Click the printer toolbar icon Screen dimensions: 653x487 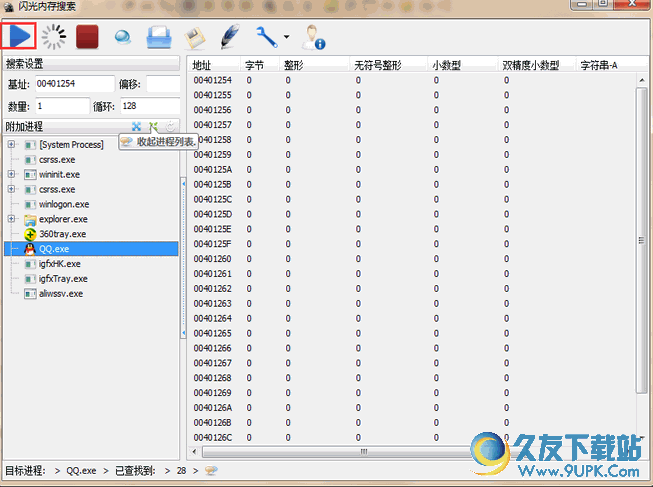pyautogui.click(x=159, y=37)
